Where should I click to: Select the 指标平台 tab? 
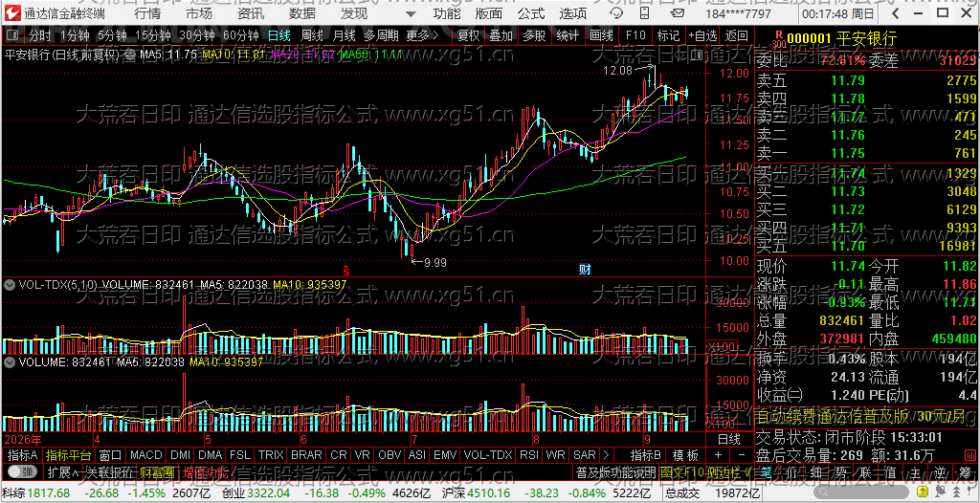click(69, 455)
